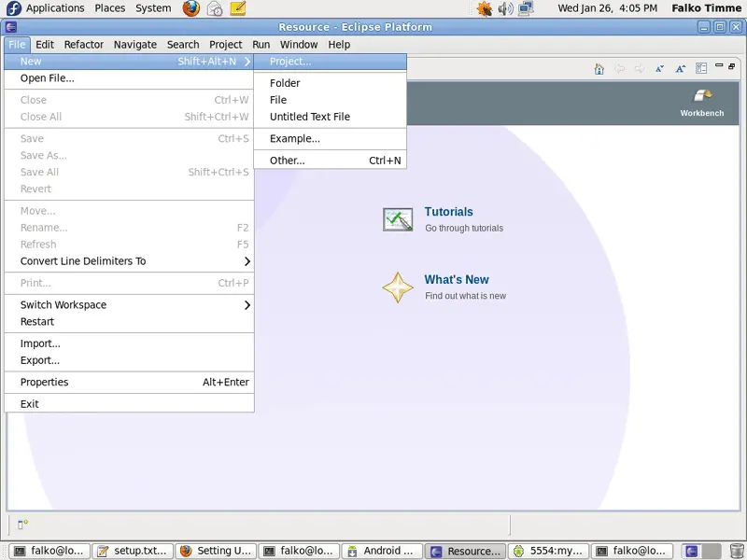Open the Workbench via its icon

click(x=702, y=95)
